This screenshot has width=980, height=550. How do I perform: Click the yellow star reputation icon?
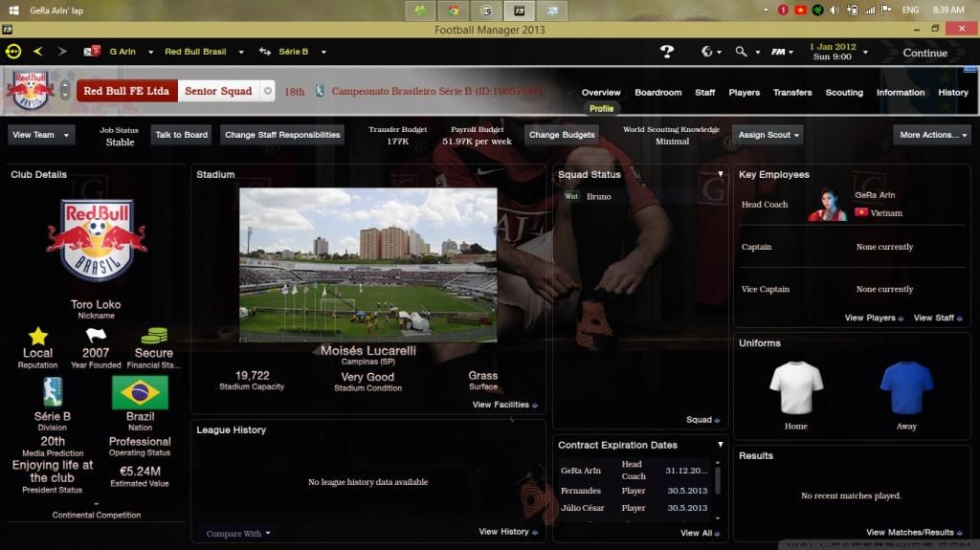click(x=38, y=337)
